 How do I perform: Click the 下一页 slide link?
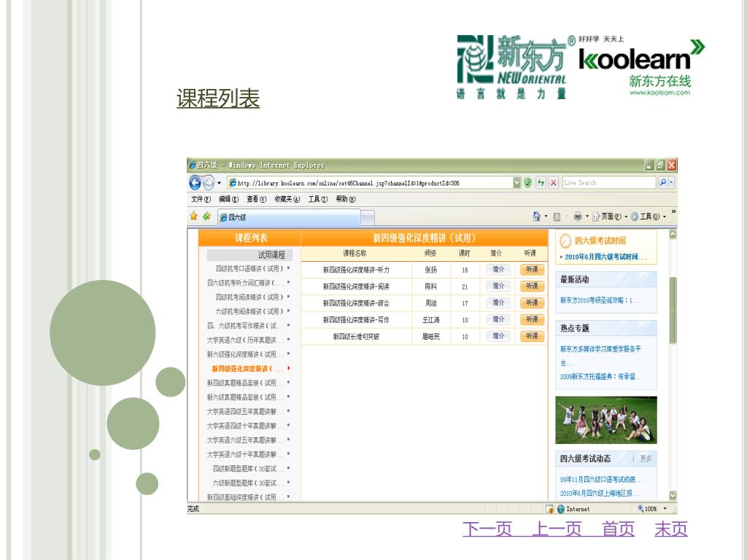(487, 529)
